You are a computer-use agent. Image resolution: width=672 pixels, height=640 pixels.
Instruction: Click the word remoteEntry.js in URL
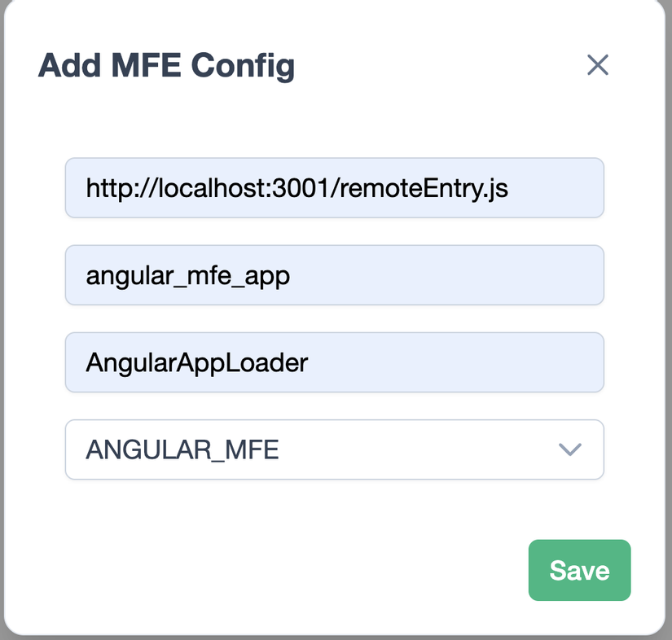[x=424, y=189]
